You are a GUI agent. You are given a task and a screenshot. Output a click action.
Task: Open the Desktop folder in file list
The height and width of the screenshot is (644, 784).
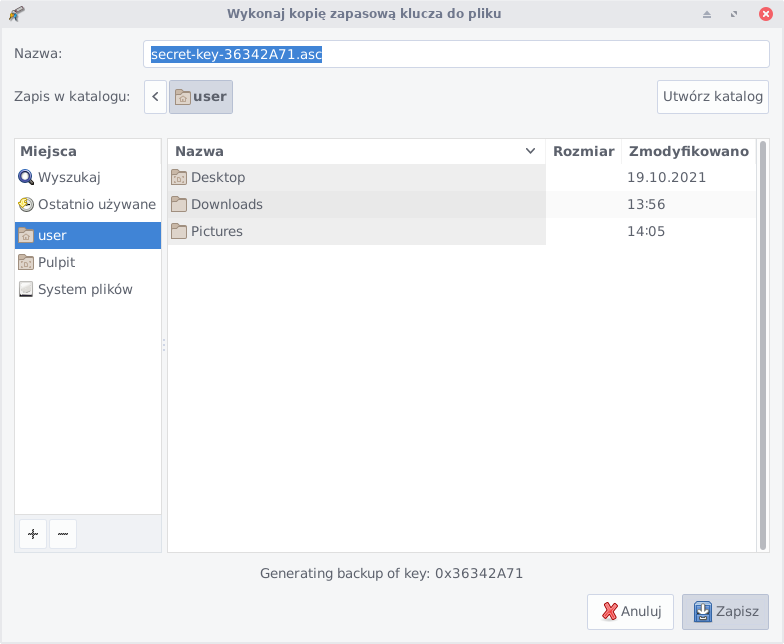point(217,178)
